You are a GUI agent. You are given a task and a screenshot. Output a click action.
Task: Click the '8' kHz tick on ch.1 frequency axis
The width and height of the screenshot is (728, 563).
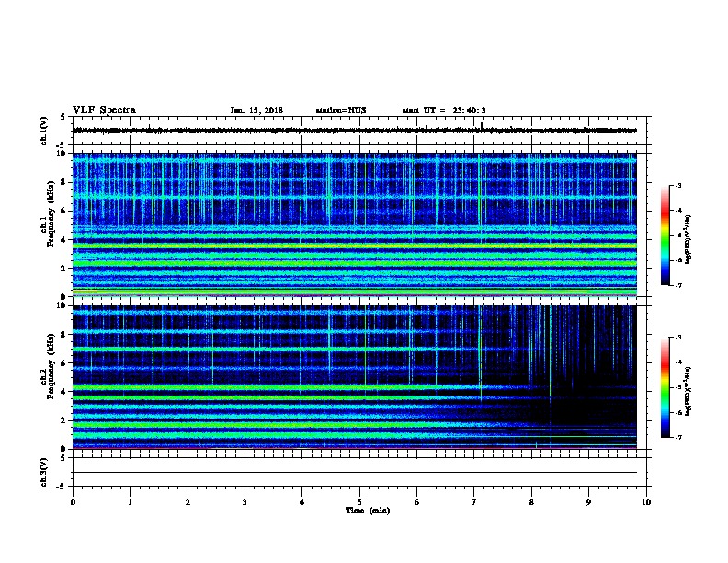pos(63,182)
